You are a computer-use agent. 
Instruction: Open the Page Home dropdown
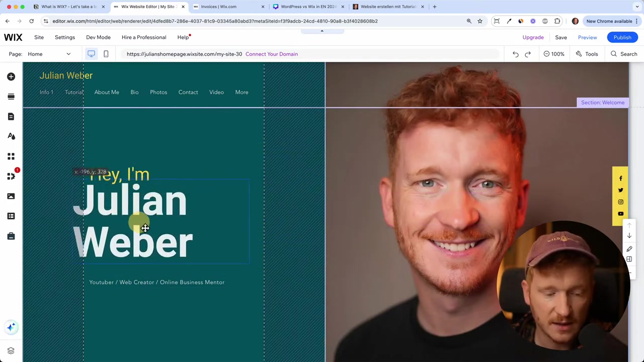49,54
